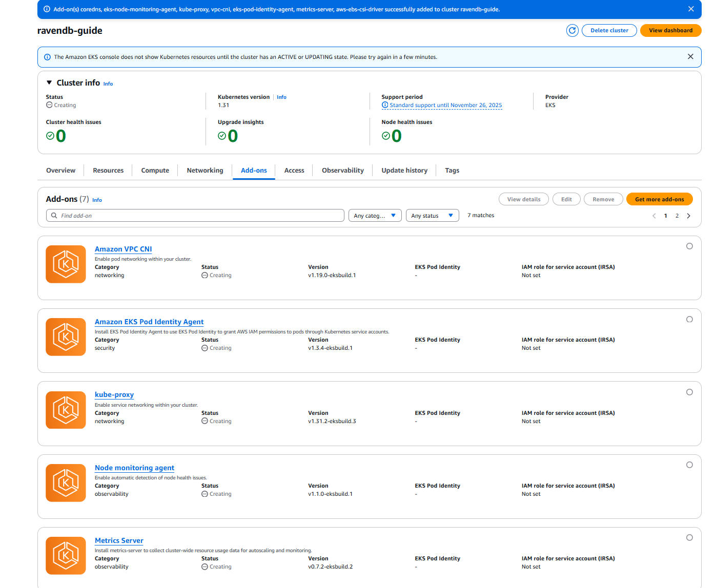
Task: Select the Add-ons tab
Action: click(254, 171)
